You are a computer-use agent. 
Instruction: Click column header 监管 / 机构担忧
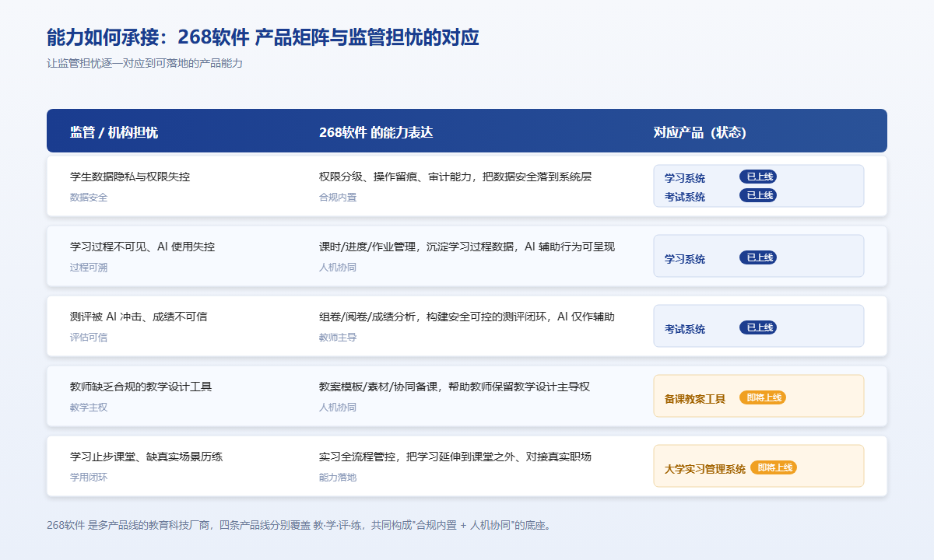114,132
